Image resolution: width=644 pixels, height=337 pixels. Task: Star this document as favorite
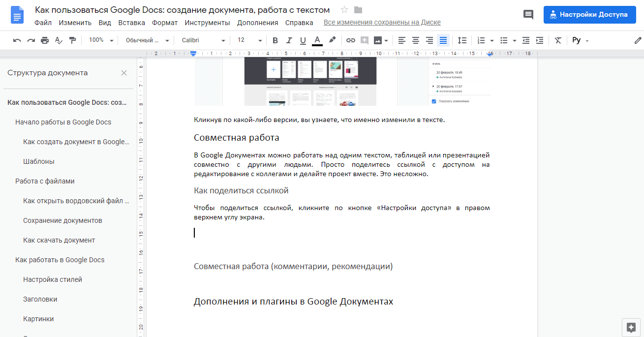click(344, 9)
